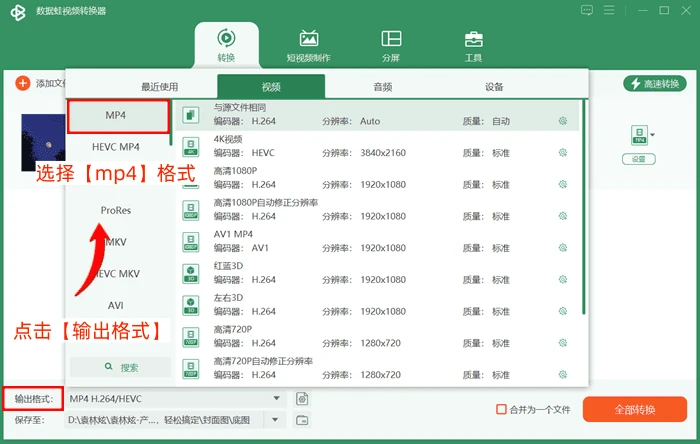This screenshot has width=700, height=444.
Task: Click the preset list vertical scrollbar
Action: coord(583,207)
